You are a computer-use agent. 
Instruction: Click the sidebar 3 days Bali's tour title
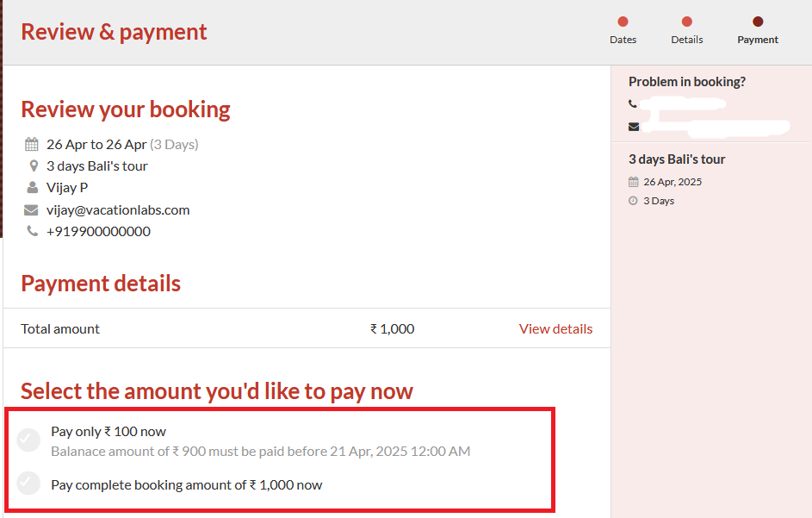[x=677, y=159]
